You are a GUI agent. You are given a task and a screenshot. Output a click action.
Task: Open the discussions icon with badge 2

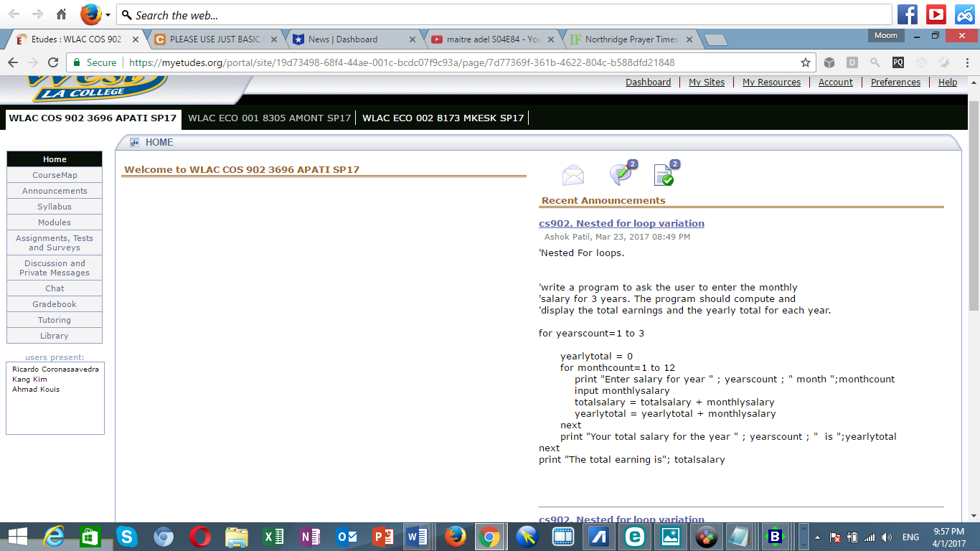621,174
